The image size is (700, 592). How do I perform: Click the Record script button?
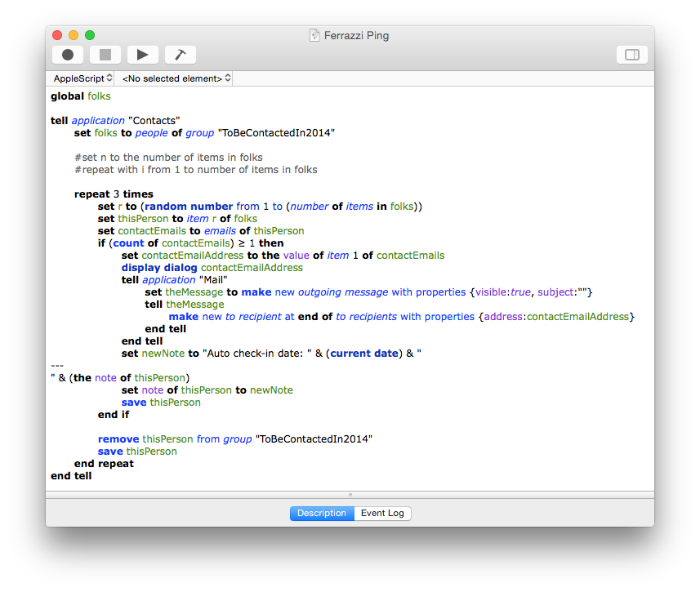[68, 55]
